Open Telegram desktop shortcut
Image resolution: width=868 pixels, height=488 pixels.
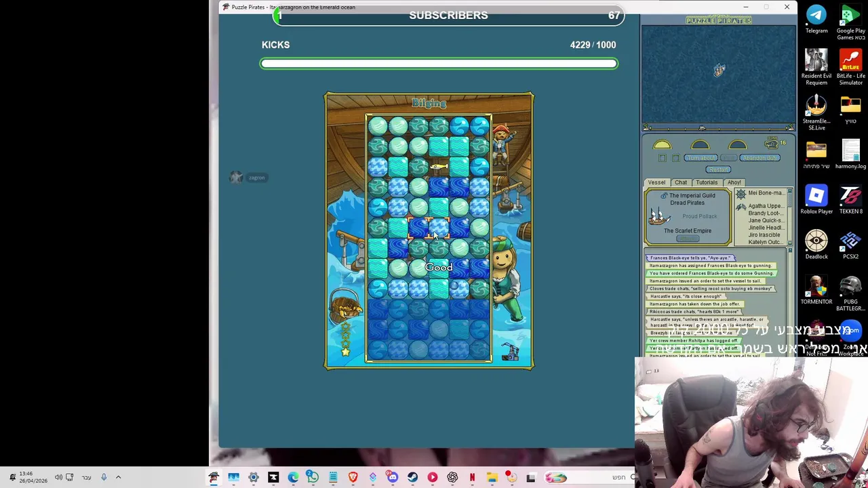pos(816,19)
